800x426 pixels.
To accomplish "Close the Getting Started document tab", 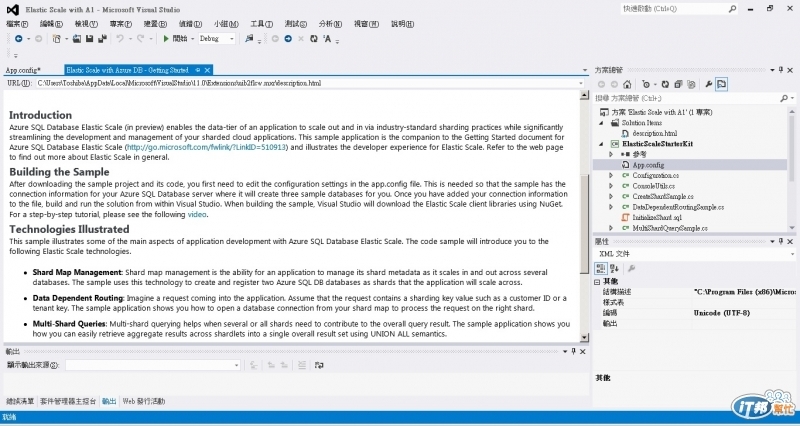I will 208,70.
